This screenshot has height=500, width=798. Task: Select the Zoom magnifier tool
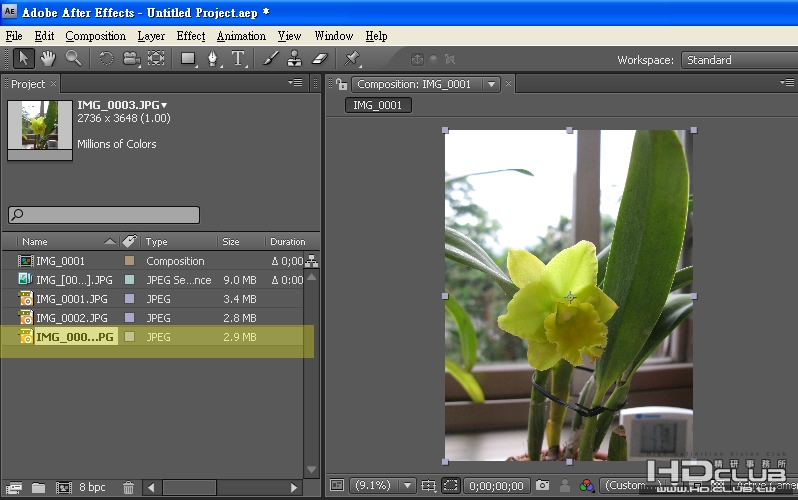tap(73, 59)
